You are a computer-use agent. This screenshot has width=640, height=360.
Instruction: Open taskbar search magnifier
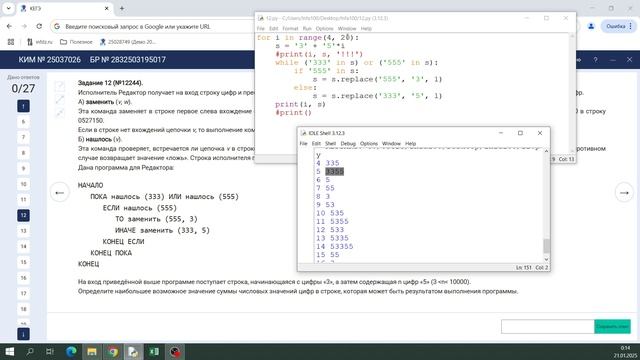(30, 351)
